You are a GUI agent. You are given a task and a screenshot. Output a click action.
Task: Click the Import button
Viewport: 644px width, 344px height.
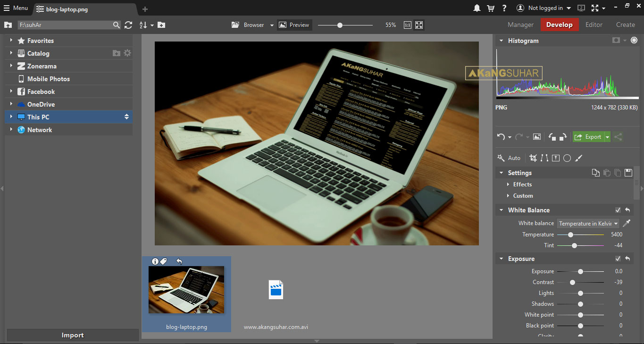coord(73,336)
